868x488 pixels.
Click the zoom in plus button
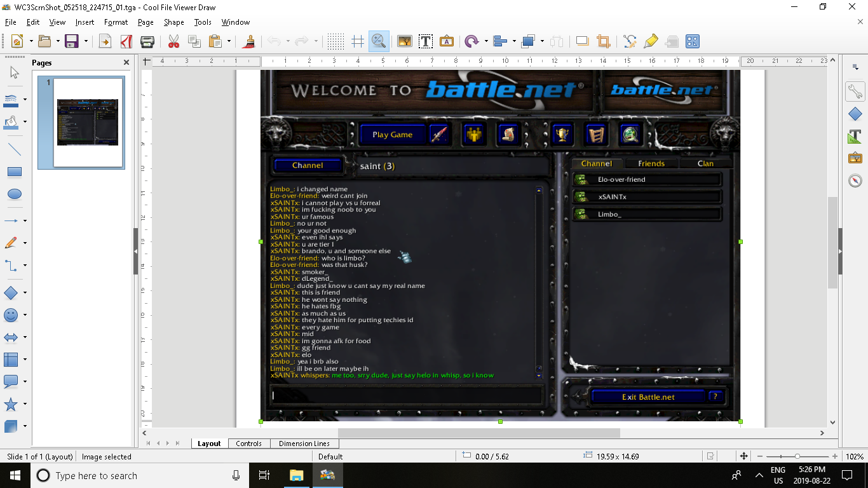[x=835, y=456]
